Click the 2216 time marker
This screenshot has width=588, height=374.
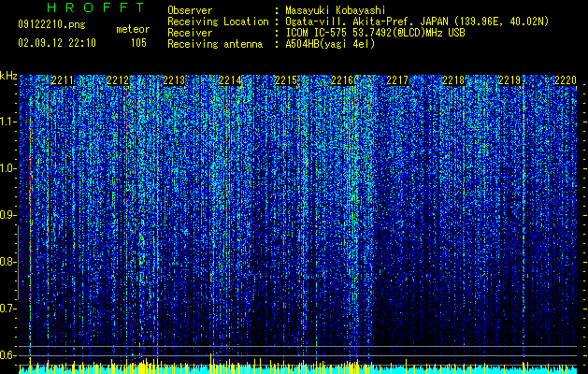coord(342,80)
